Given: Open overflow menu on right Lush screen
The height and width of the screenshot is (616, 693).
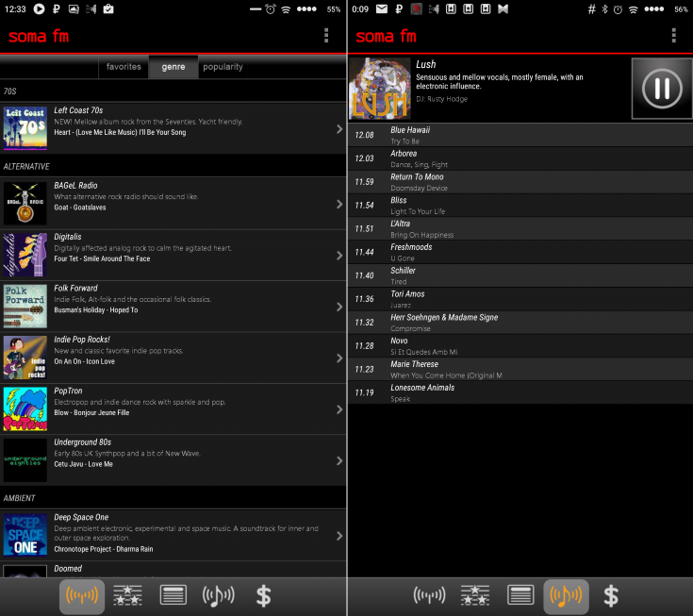Looking at the screenshot, I should [x=673, y=36].
